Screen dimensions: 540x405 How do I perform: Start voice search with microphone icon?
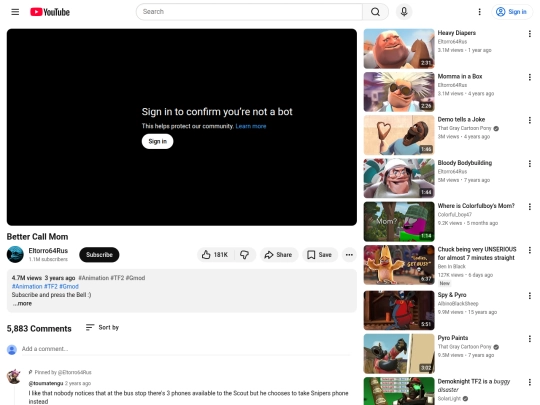pyautogui.click(x=404, y=12)
